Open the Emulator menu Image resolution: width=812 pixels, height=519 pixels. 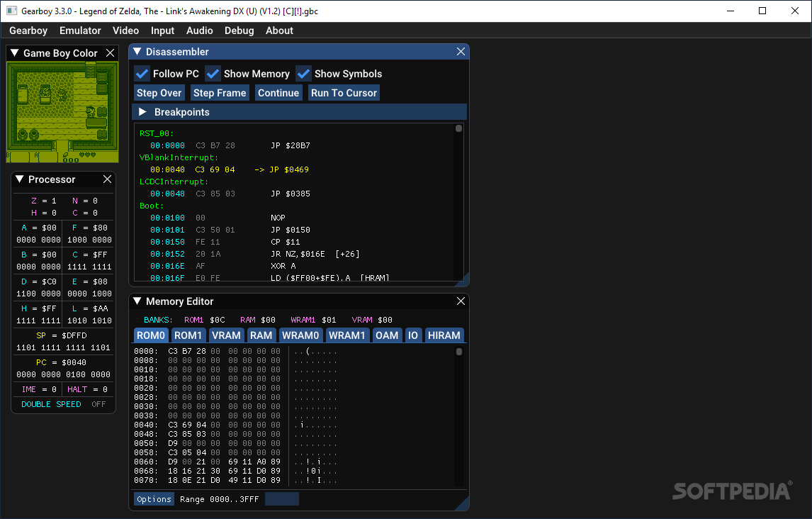tap(80, 30)
